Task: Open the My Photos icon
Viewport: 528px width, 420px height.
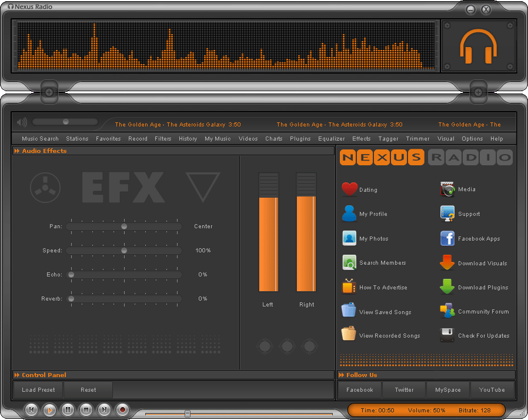Action: click(x=349, y=238)
